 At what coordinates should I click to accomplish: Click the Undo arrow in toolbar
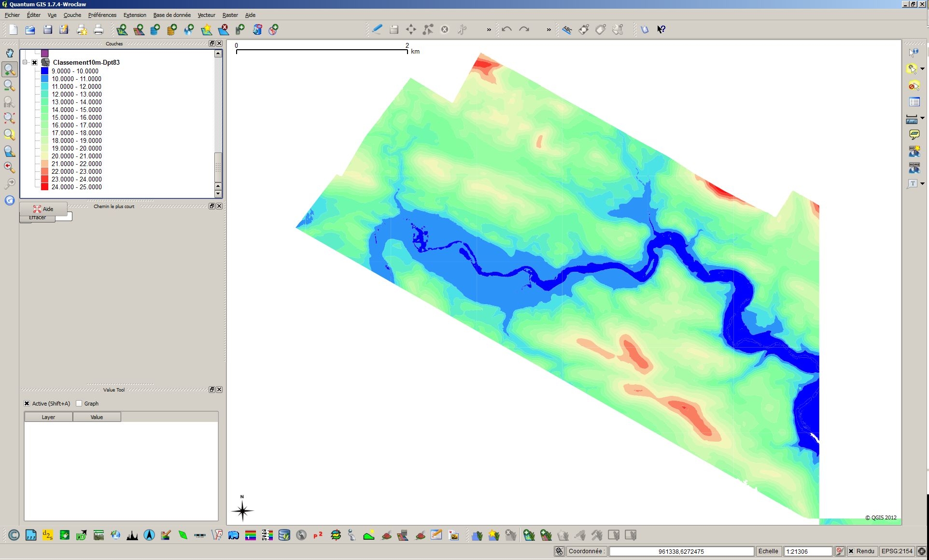click(507, 29)
